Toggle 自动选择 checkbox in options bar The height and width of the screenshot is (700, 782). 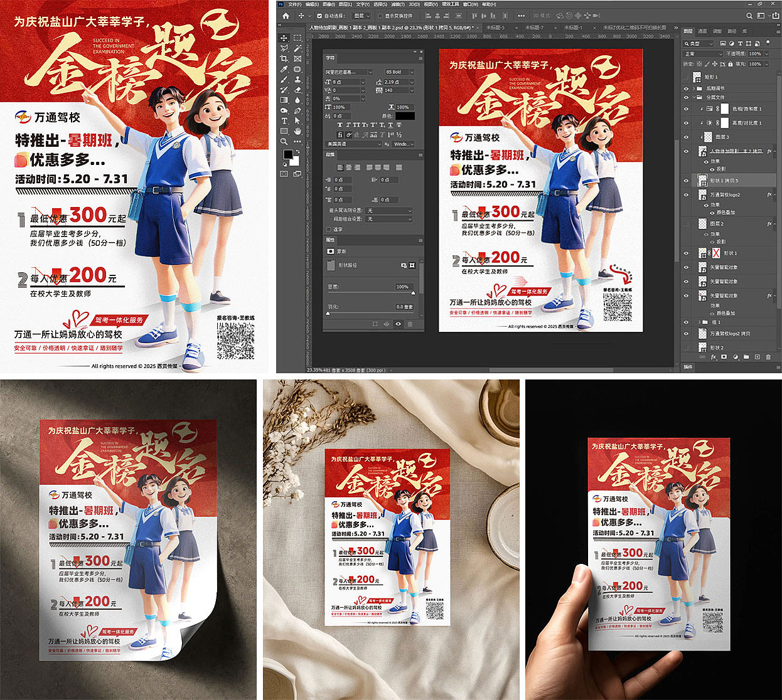[x=319, y=16]
